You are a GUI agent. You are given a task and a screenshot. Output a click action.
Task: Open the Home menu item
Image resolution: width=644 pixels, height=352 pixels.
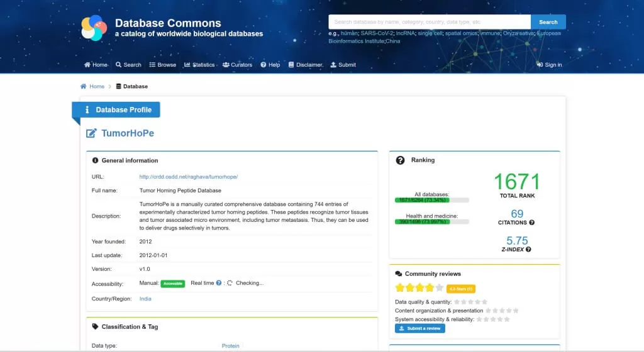coord(96,65)
